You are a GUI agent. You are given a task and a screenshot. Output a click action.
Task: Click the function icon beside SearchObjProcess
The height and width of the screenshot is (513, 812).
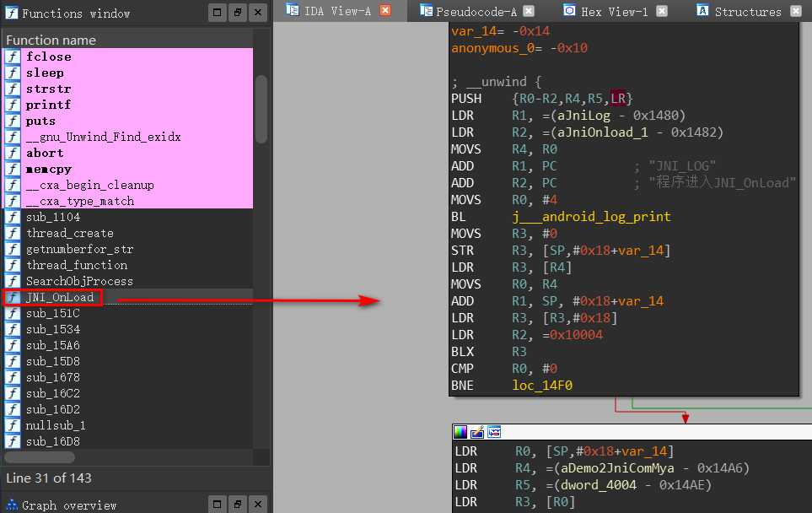pos(13,281)
